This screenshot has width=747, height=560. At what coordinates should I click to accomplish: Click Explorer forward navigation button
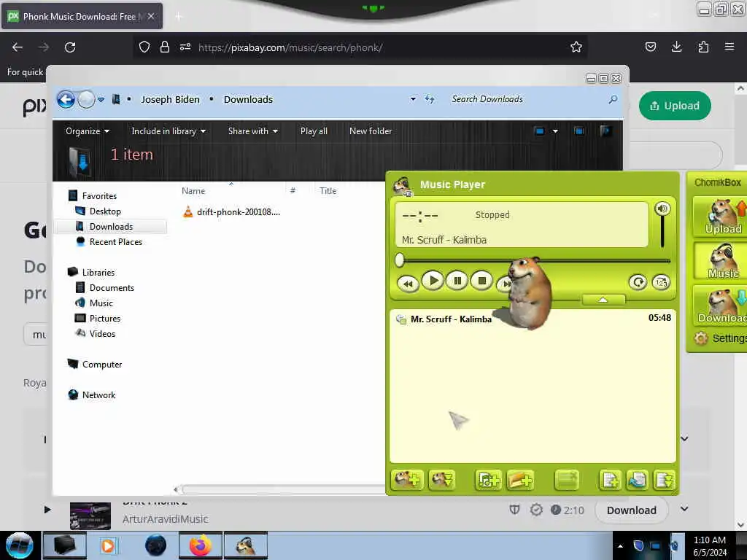point(86,99)
